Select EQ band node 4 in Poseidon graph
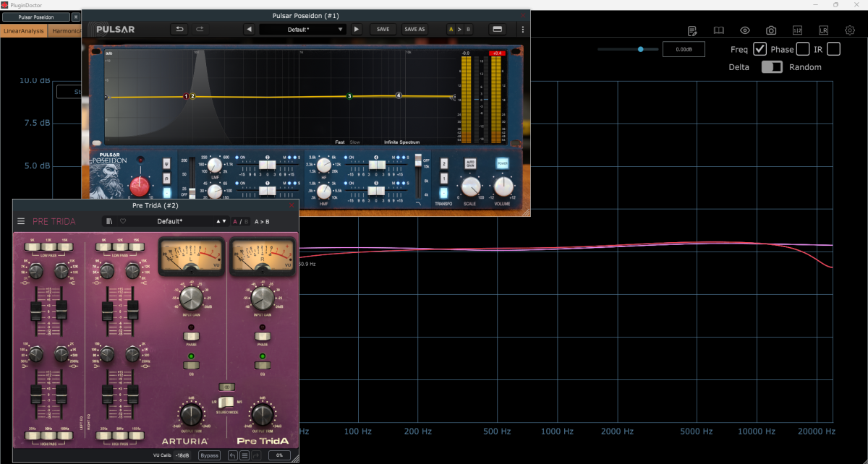This screenshot has width=868, height=464. [399, 95]
